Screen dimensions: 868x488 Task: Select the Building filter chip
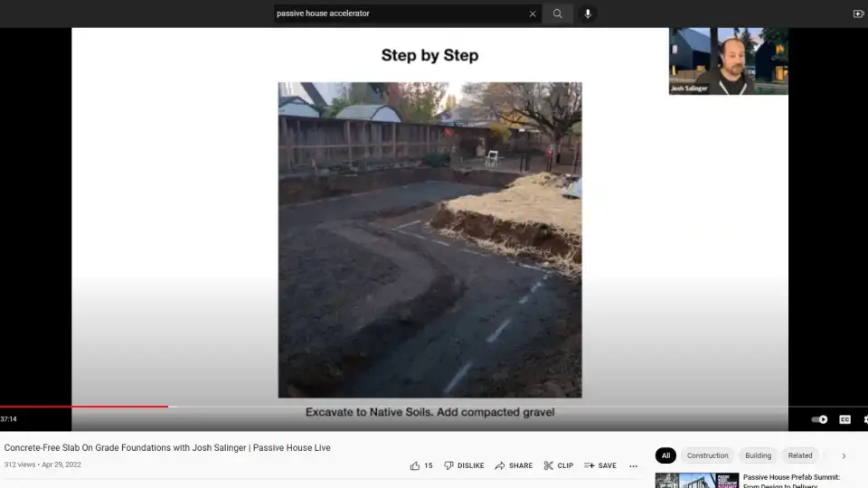coord(758,455)
